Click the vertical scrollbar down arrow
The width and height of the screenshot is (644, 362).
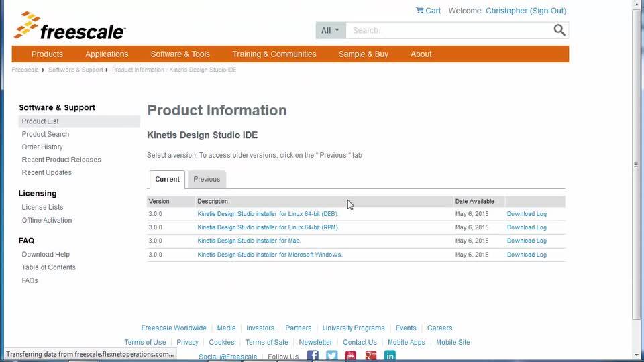(636, 355)
